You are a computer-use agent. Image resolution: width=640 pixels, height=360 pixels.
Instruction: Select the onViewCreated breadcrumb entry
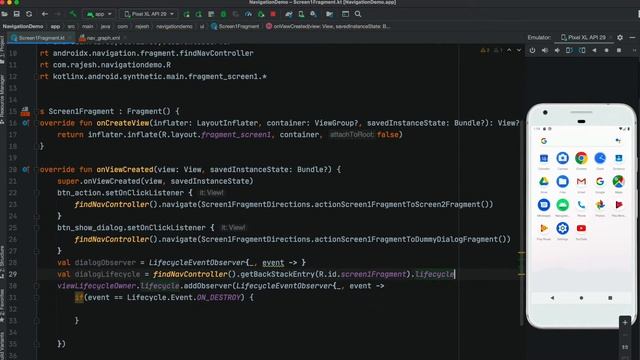pos(328,26)
